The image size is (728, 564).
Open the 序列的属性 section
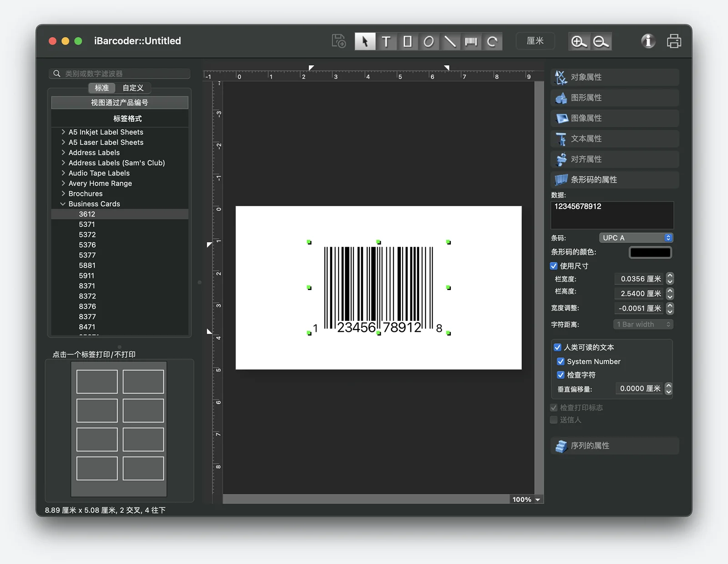click(x=615, y=446)
